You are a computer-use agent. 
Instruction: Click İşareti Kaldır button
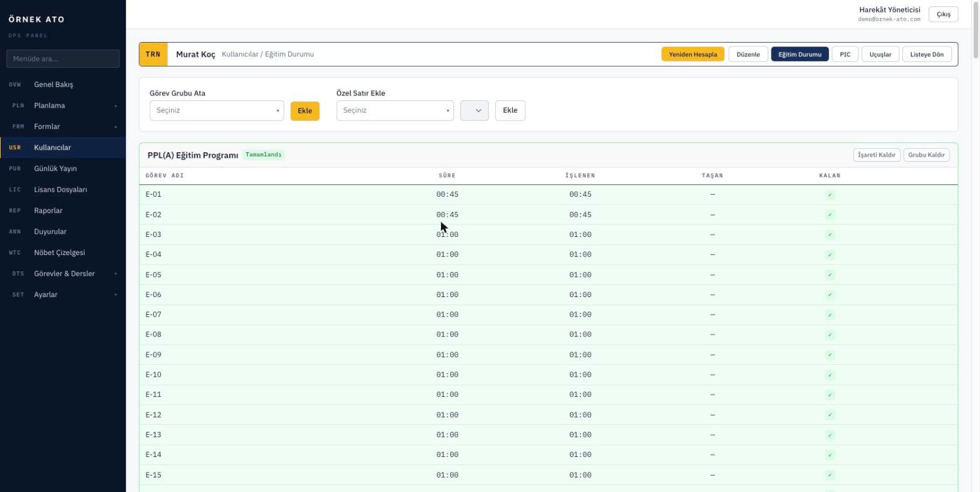[x=877, y=155]
